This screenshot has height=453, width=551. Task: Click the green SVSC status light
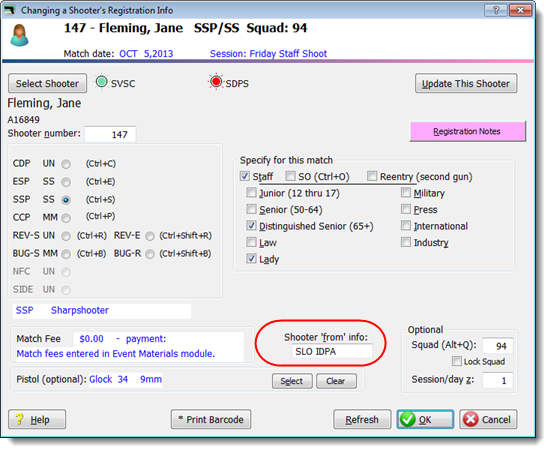coord(102,82)
